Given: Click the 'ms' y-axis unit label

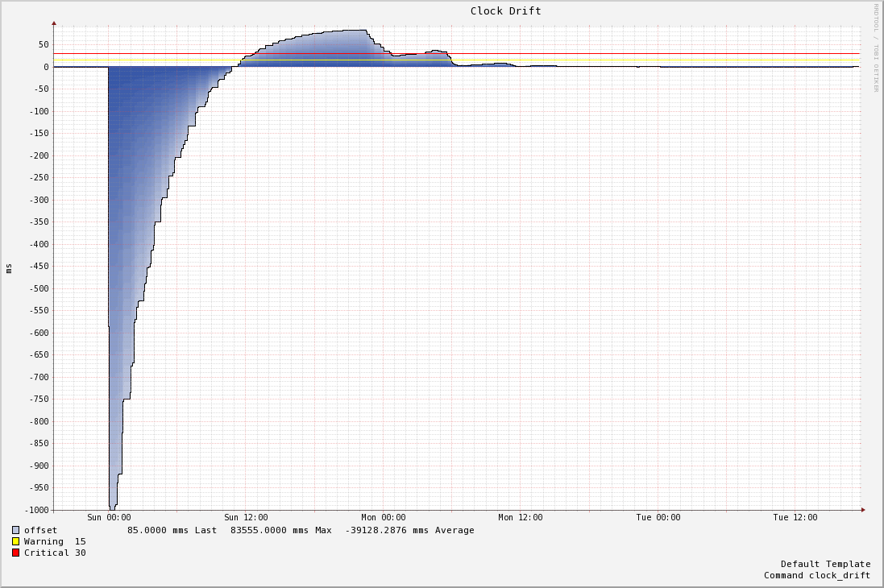Looking at the screenshot, I should (8, 267).
